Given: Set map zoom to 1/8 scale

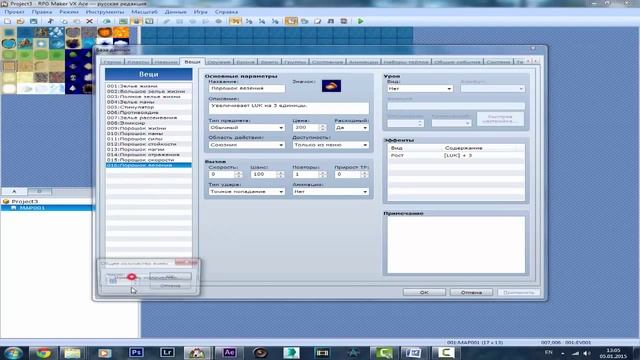Looking at the screenshot, I should [275, 21].
